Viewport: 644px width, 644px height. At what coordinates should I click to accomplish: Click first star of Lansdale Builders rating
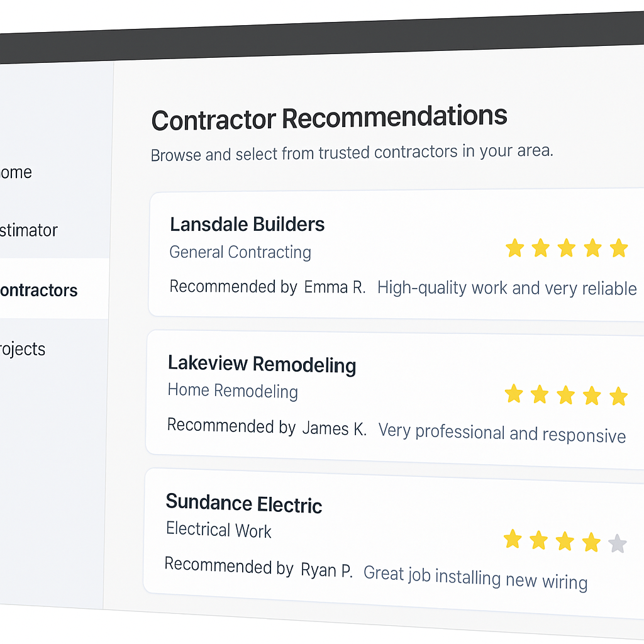pos(514,248)
